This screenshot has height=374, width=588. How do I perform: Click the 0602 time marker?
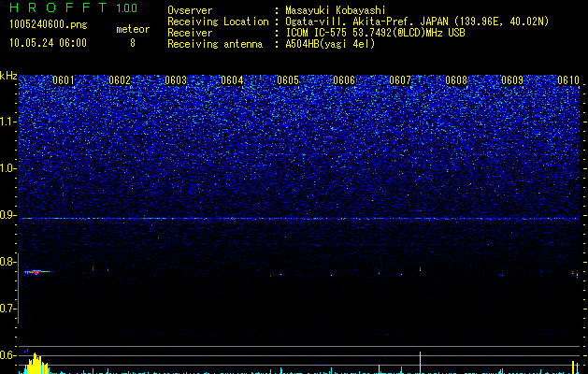tap(120, 80)
